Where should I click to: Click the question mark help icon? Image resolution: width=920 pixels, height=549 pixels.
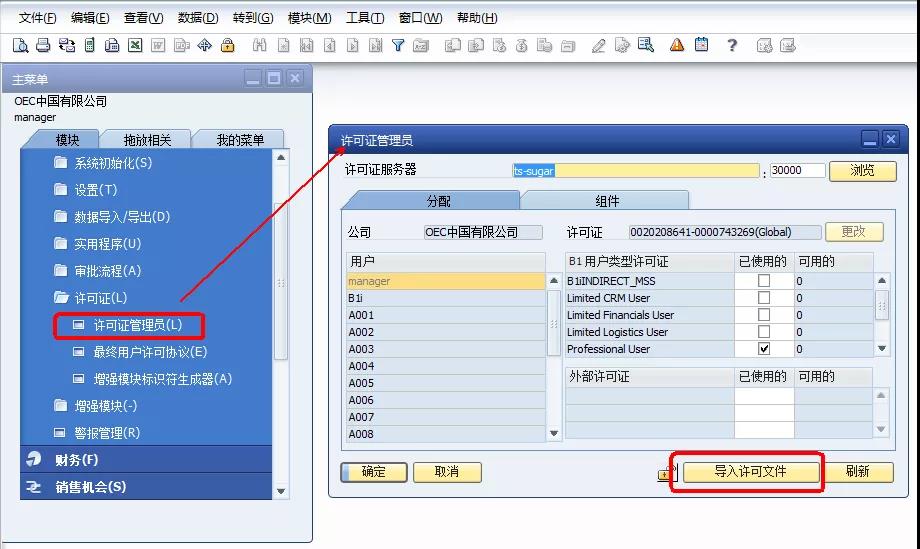tap(732, 45)
